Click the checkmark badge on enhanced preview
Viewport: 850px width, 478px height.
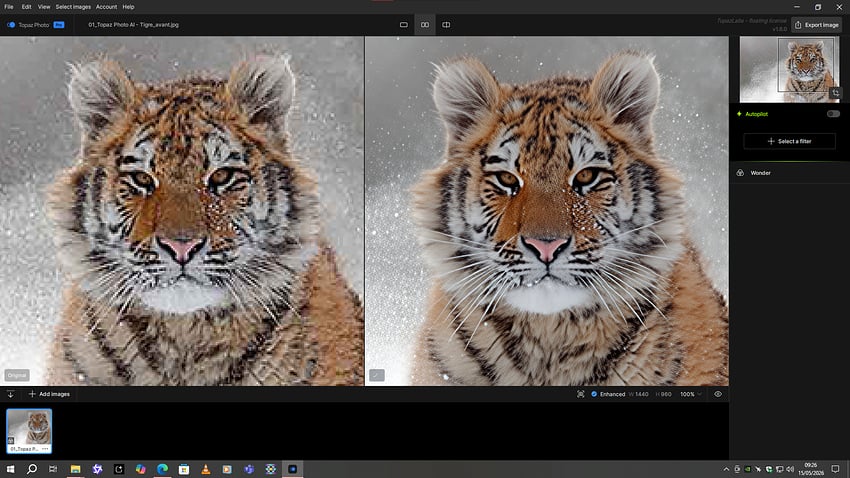tap(377, 375)
